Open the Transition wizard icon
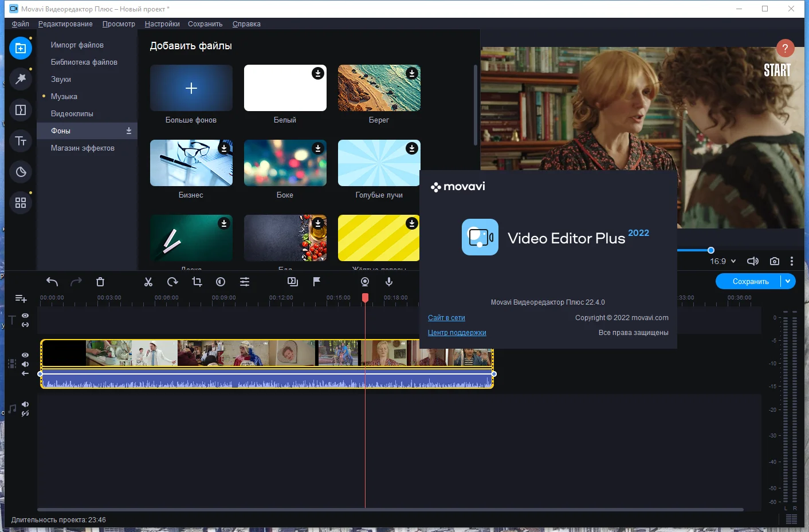The width and height of the screenshot is (809, 532). coord(293,282)
